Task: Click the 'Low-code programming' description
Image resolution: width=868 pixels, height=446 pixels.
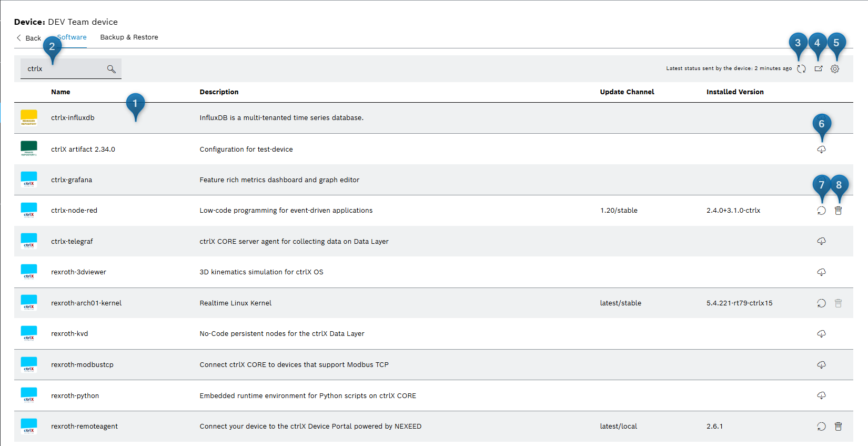Action: 286,211
